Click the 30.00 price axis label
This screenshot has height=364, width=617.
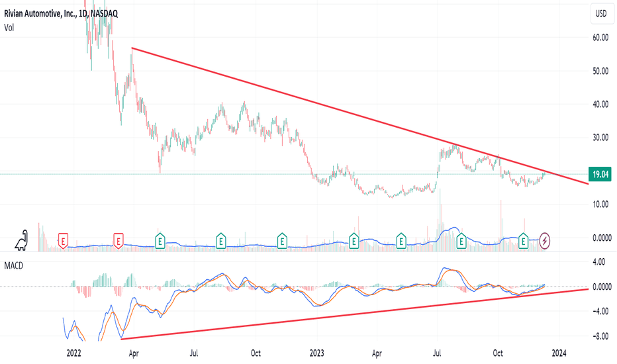(600, 138)
